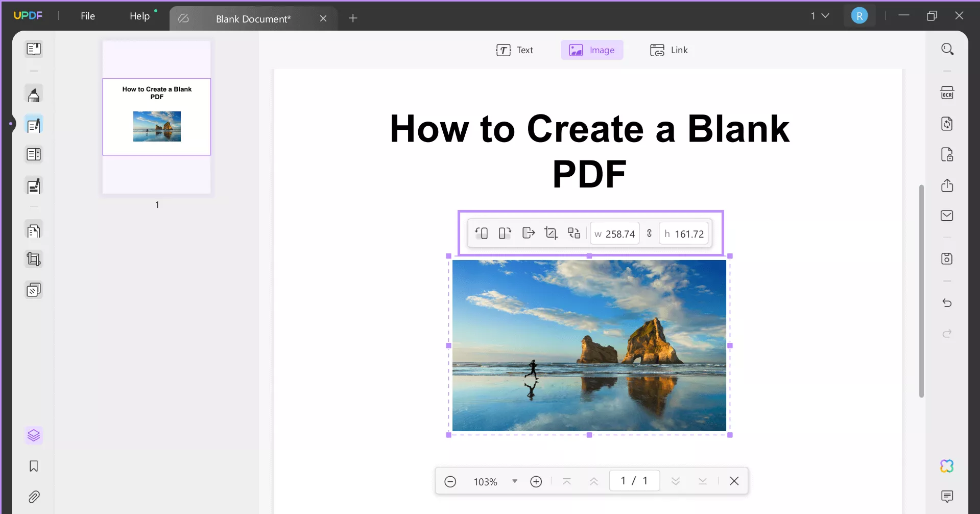Click the UPDF logo
This screenshot has width=980, height=514.
(x=28, y=15)
